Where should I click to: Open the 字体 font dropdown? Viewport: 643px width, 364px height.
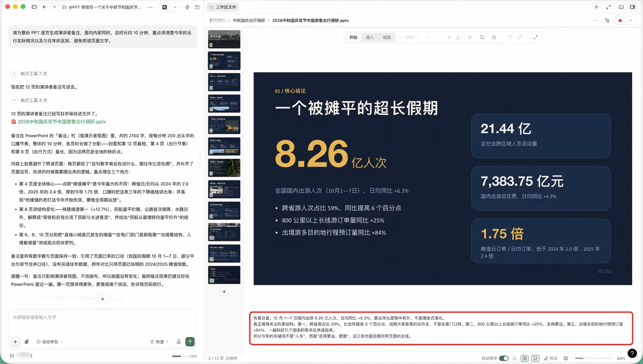(412, 38)
